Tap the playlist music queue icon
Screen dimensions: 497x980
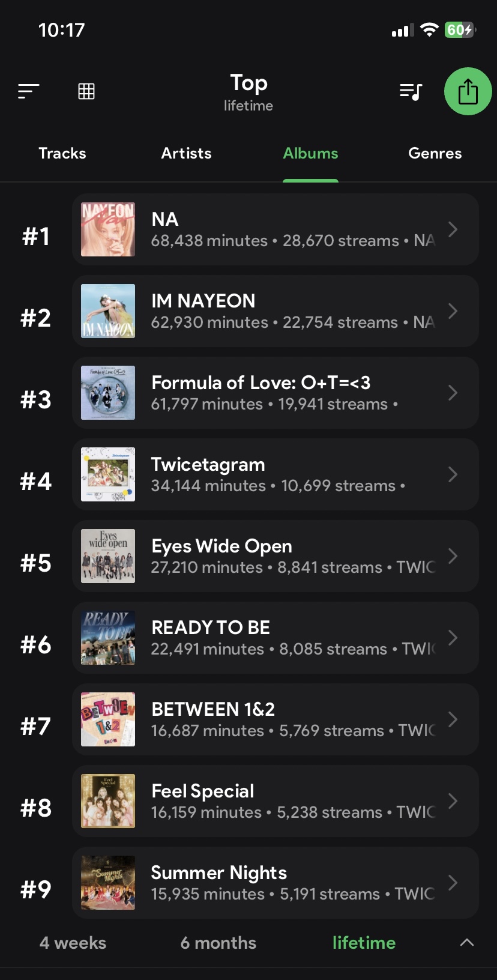point(411,91)
